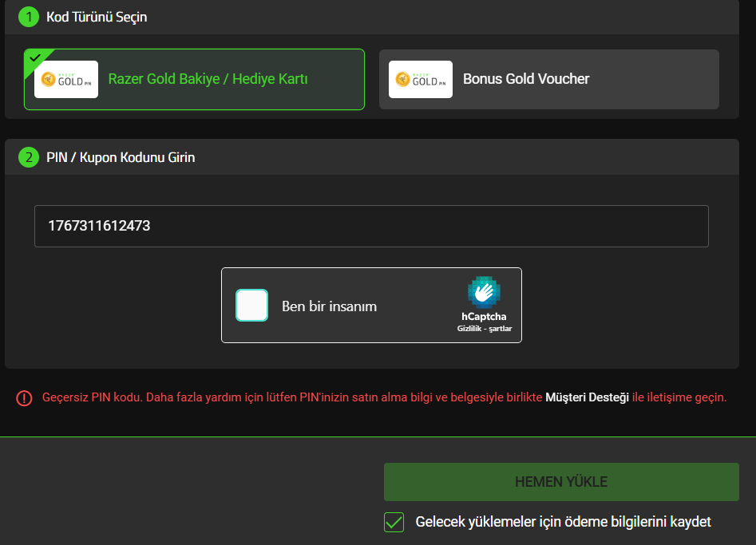Click the PIN code input field
Viewport: 756px width, 545px height.
pos(371,226)
